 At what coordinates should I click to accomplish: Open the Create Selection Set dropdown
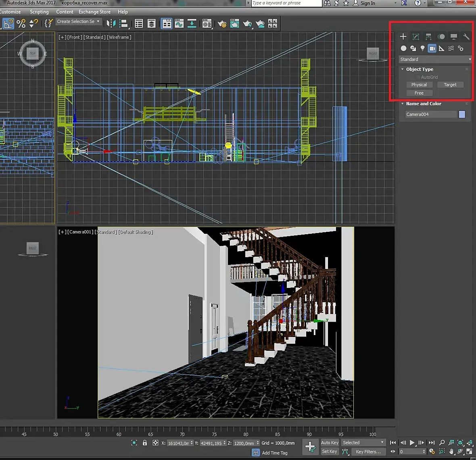[78, 21]
